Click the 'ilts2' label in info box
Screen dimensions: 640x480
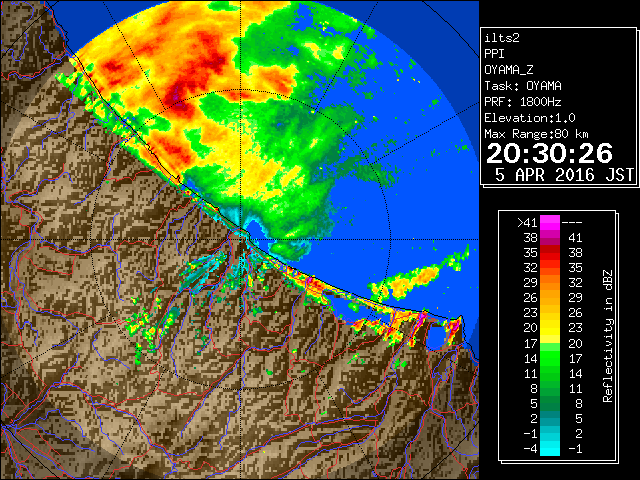502,38
